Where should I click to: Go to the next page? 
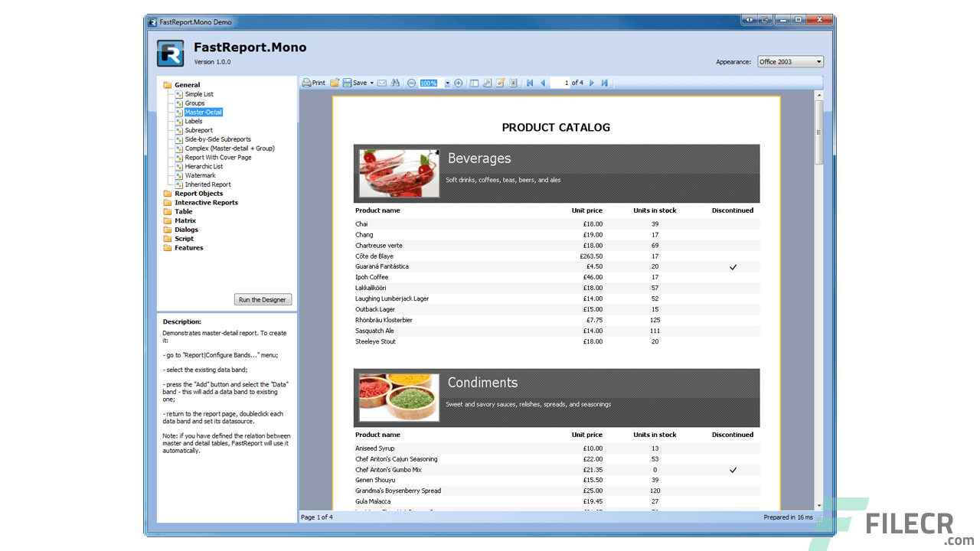591,83
